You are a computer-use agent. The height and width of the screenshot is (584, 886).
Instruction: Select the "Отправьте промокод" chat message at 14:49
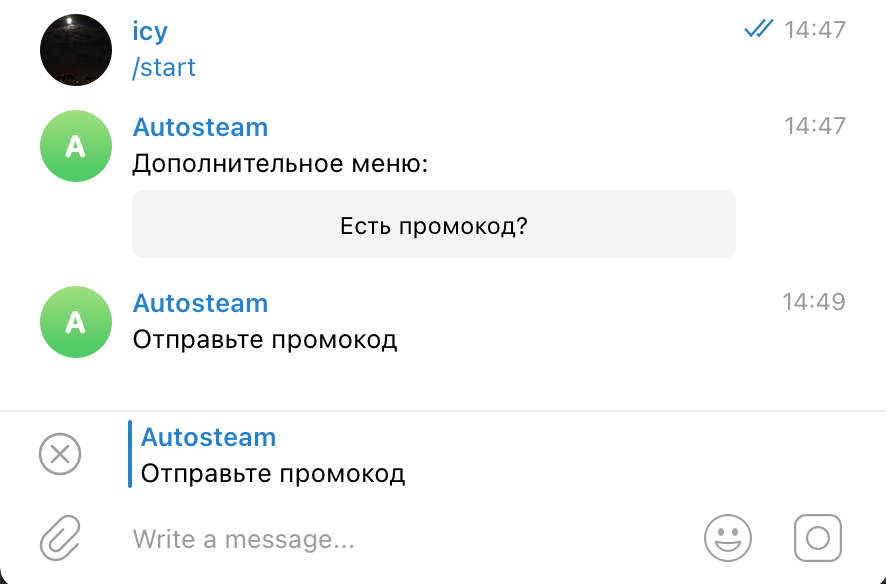point(265,339)
